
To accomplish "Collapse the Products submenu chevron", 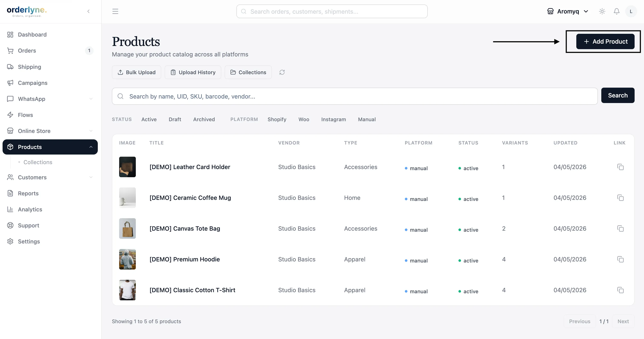I will coord(91,147).
